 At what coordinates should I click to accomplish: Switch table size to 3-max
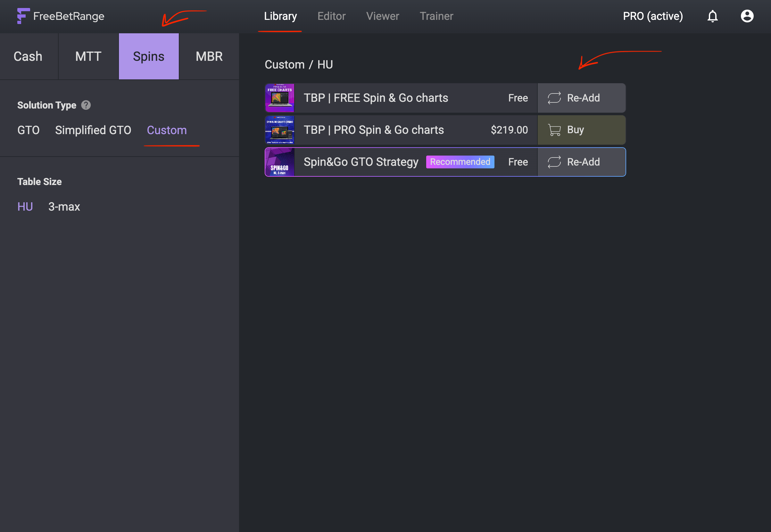(64, 207)
